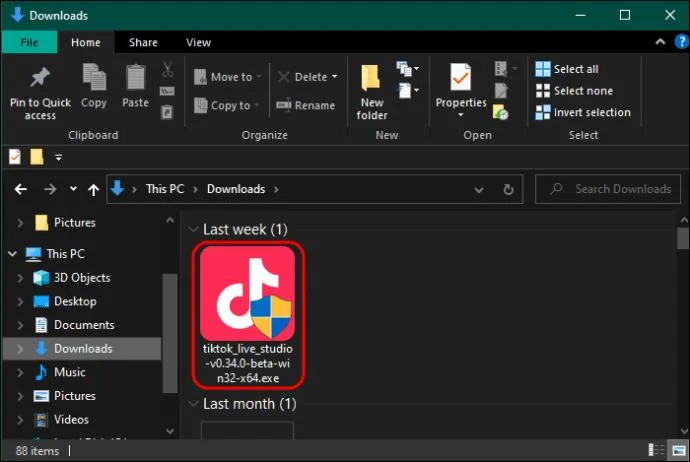Click quick access toolbar New folder icon
The width and height of the screenshot is (690, 462).
pyautogui.click(x=37, y=157)
